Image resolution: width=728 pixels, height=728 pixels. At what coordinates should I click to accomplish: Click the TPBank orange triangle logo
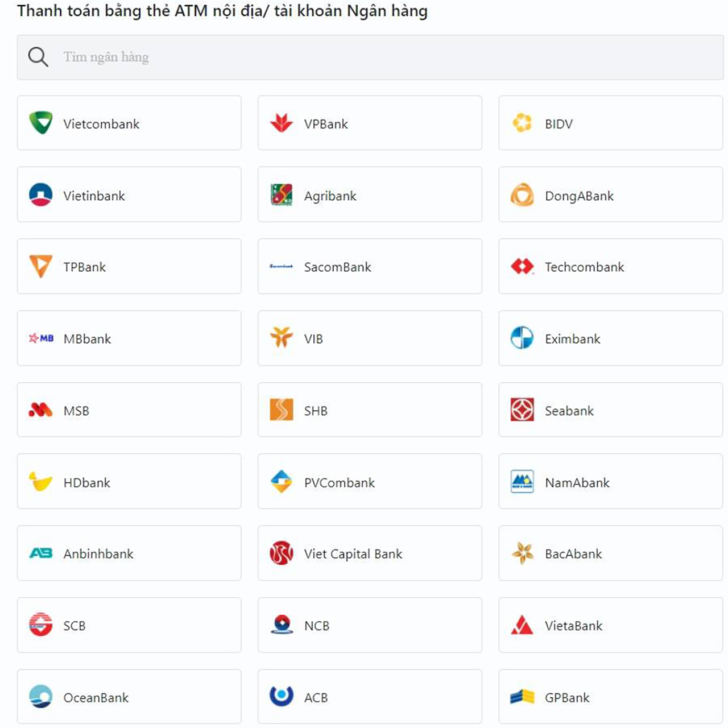[41, 266]
